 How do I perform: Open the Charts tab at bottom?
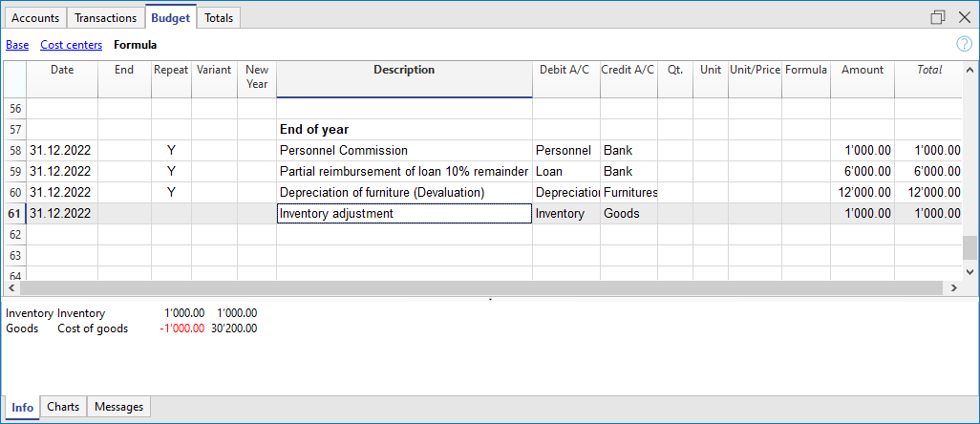coord(63,407)
